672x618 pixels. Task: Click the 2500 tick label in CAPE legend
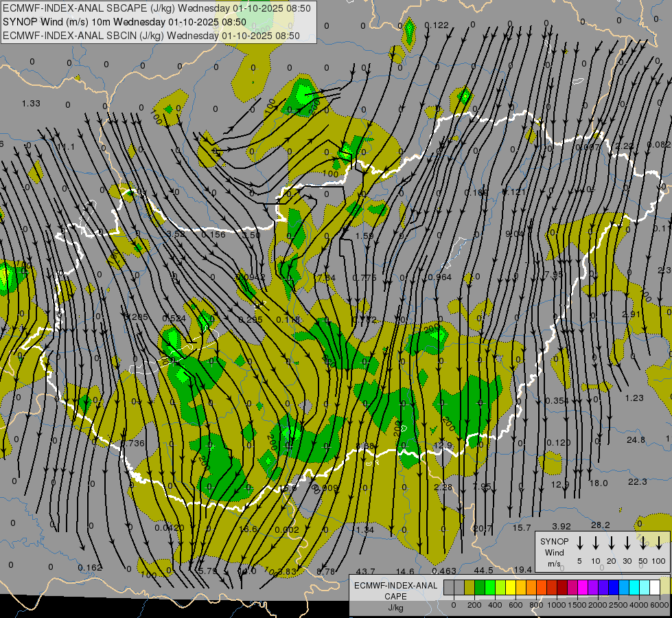[x=618, y=605]
